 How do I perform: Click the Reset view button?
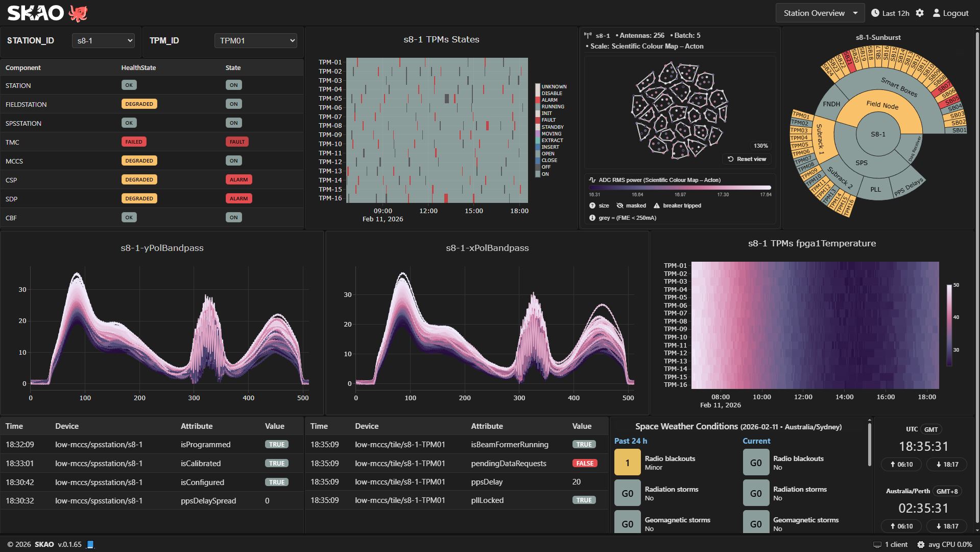tap(747, 159)
